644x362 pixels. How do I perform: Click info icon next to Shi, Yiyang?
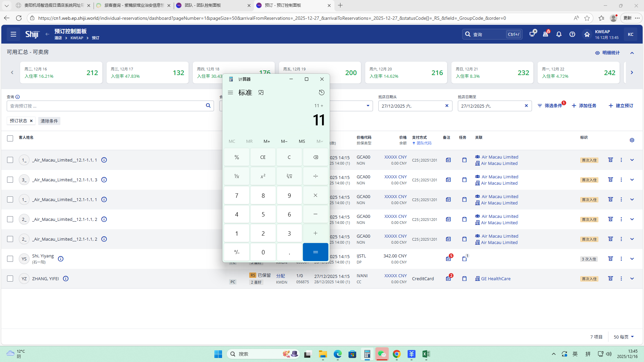(x=61, y=259)
